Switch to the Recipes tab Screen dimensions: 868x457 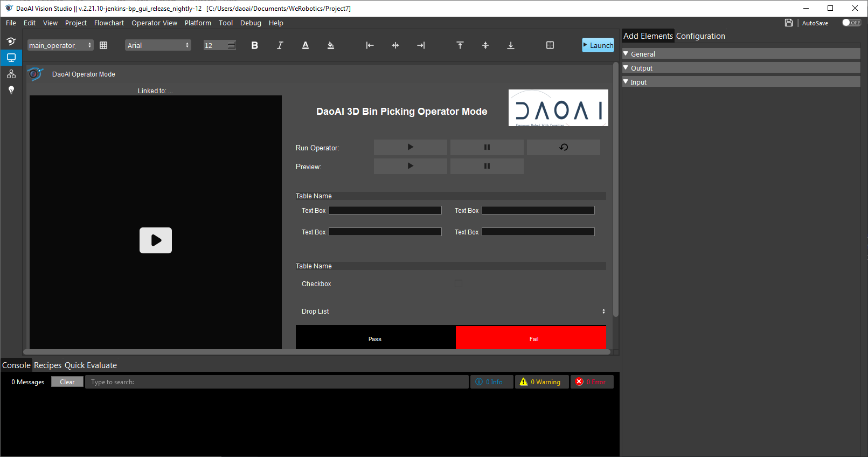(x=47, y=365)
